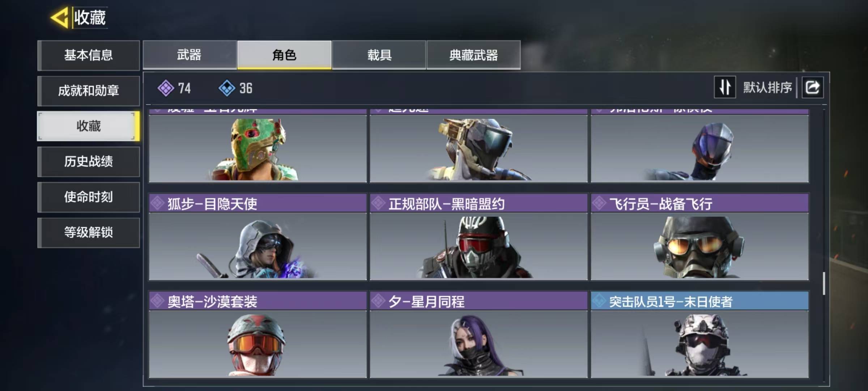Click the purple epic diamond count icon
The width and height of the screenshot is (868, 391).
(x=166, y=88)
